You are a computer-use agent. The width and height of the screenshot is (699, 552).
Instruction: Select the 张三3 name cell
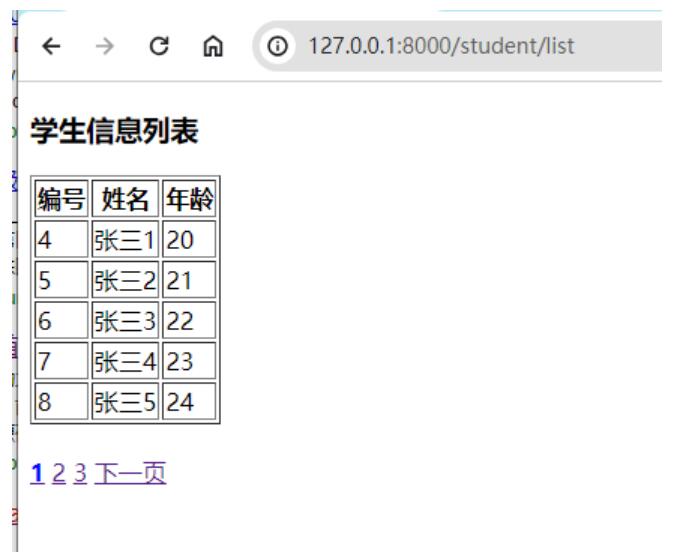[125, 321]
